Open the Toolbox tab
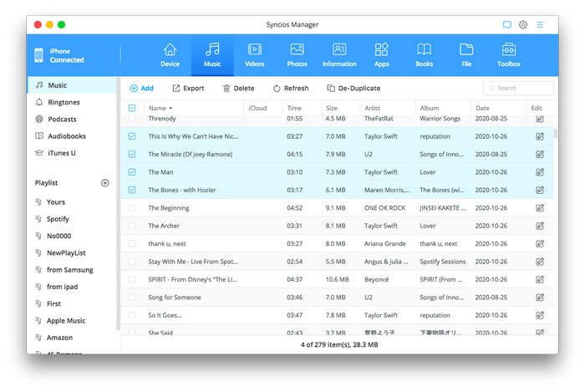Image resolution: width=585 pixels, height=392 pixels. 509,55
